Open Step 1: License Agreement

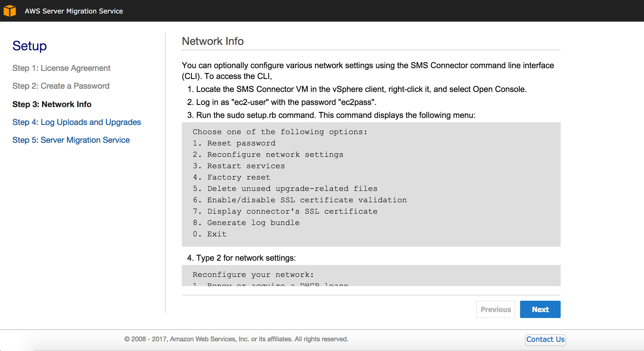coord(61,68)
